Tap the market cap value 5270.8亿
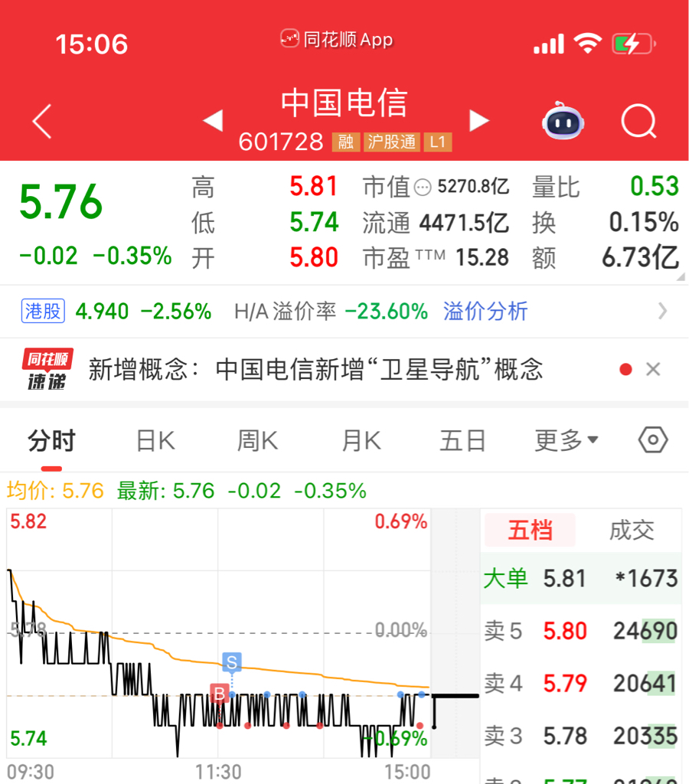This screenshot has width=689, height=784. [x=473, y=187]
